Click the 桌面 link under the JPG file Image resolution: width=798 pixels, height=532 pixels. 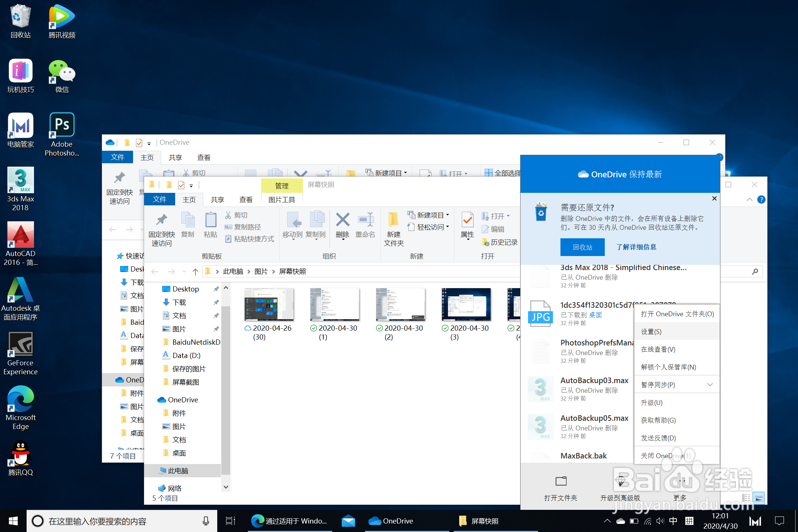(596, 315)
